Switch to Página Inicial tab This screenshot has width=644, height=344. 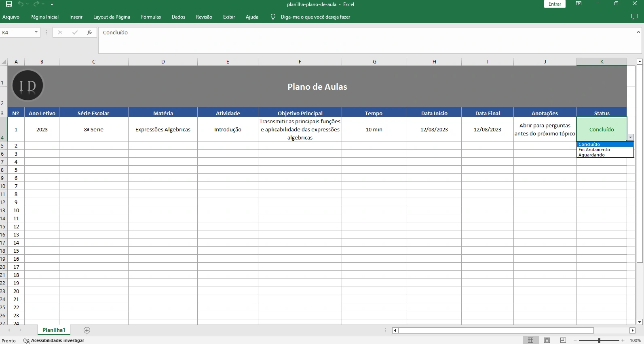coord(44,17)
